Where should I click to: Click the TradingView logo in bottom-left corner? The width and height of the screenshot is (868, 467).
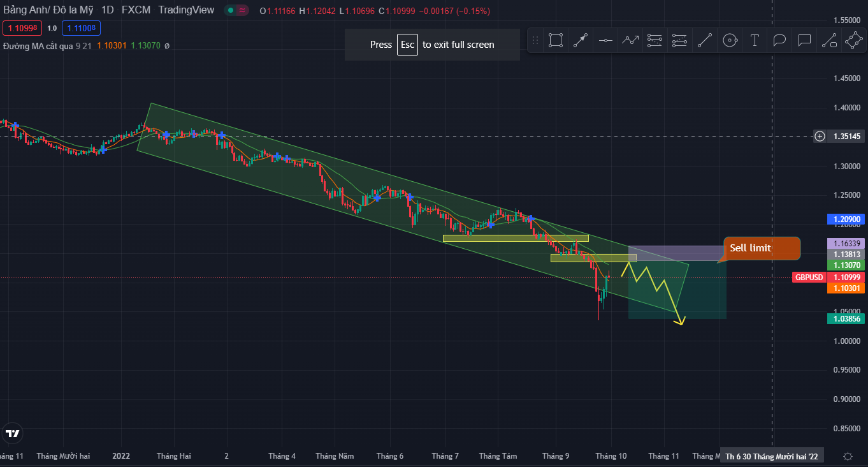point(13,433)
